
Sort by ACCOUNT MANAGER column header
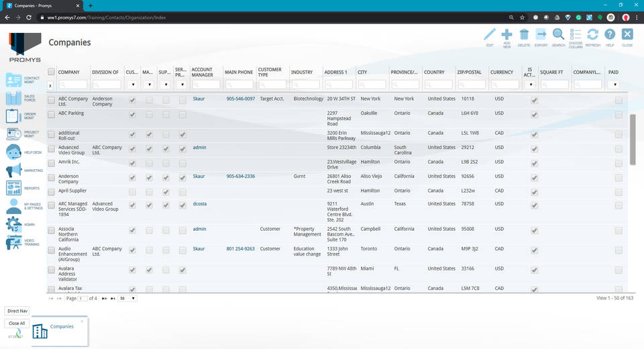pyautogui.click(x=202, y=72)
